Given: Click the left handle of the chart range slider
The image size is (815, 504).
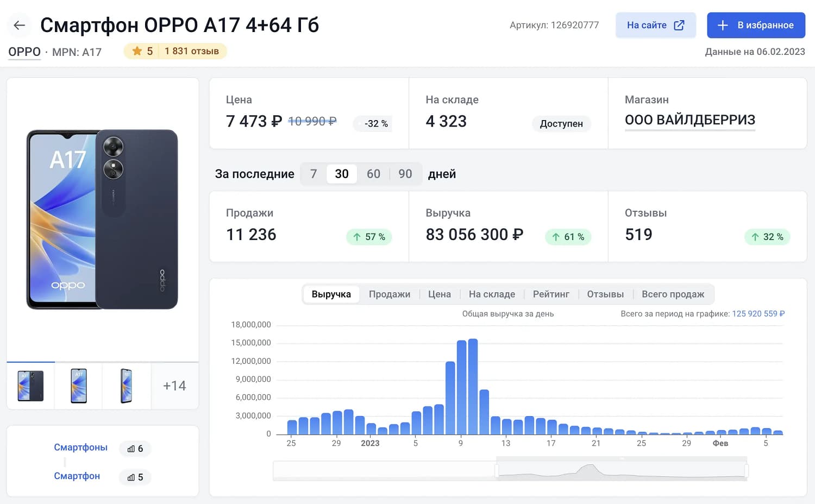Looking at the screenshot, I should pyautogui.click(x=497, y=470).
